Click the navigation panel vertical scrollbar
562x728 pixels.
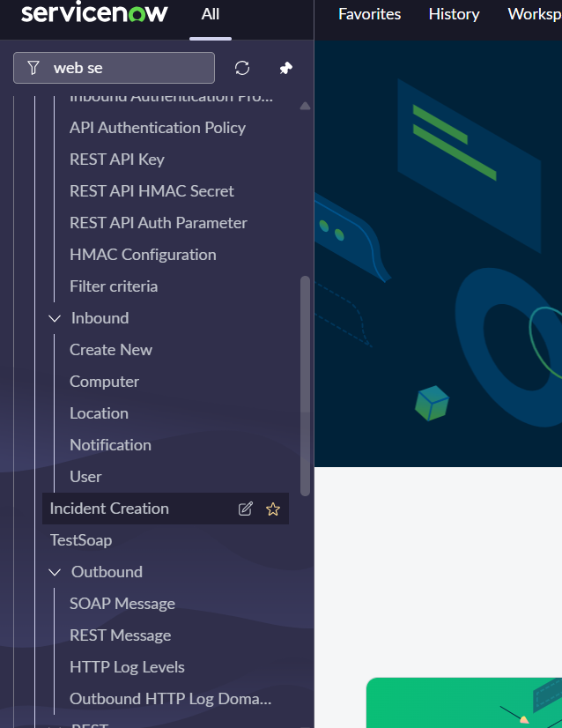(306, 386)
